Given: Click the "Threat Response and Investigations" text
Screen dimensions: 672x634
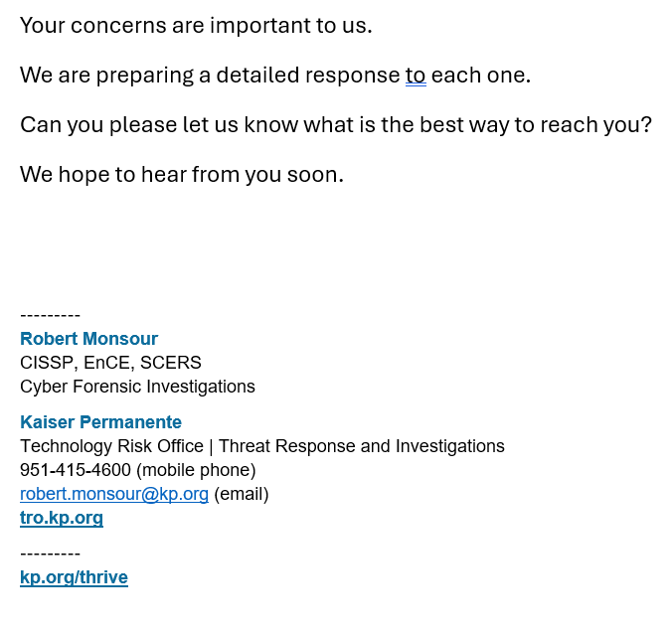Looking at the screenshot, I should [361, 446].
